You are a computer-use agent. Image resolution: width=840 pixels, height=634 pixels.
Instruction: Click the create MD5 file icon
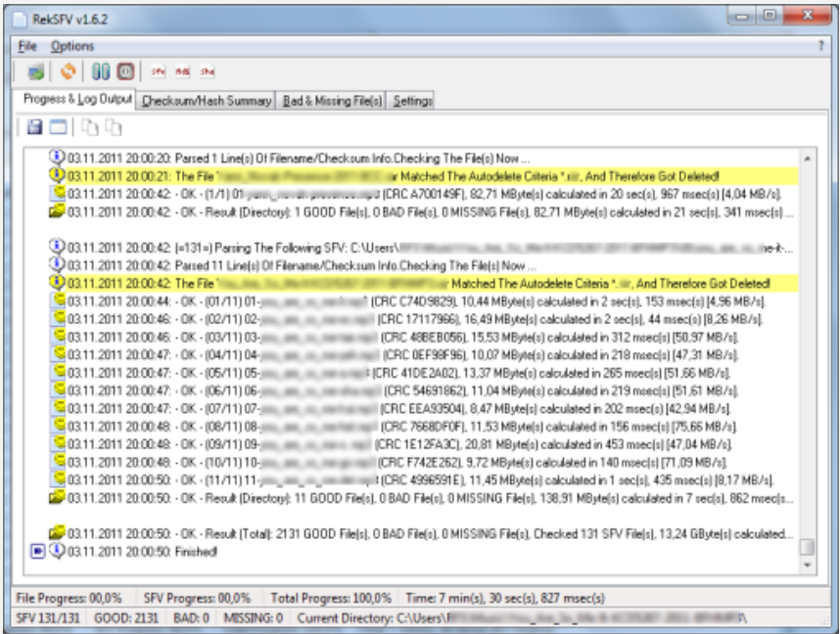pyautogui.click(x=182, y=71)
